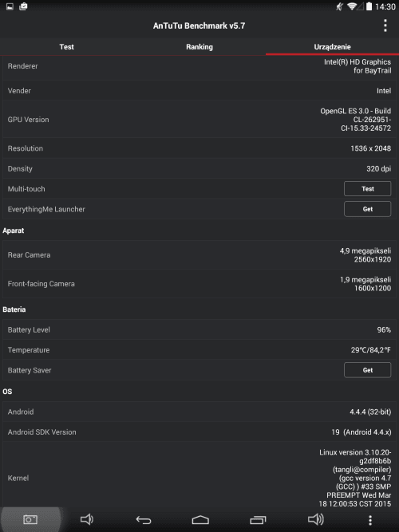Start the Multi-touch Test button
The image size is (399, 532).
point(367,189)
